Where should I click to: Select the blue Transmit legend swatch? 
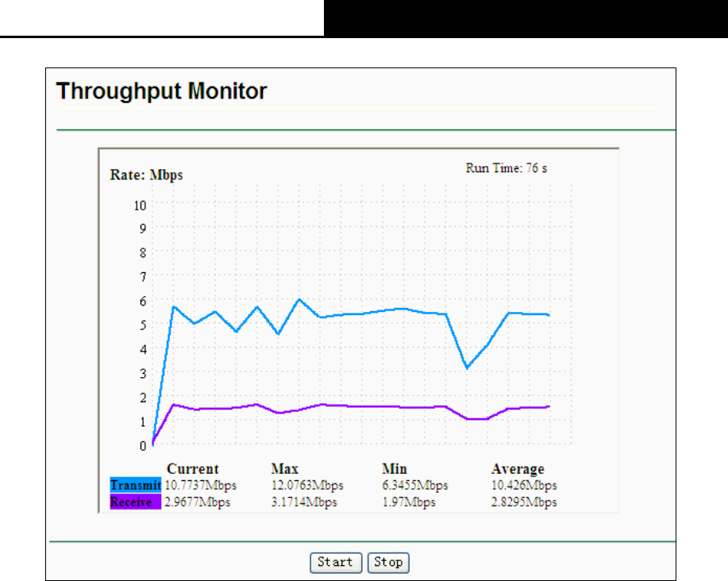point(136,485)
